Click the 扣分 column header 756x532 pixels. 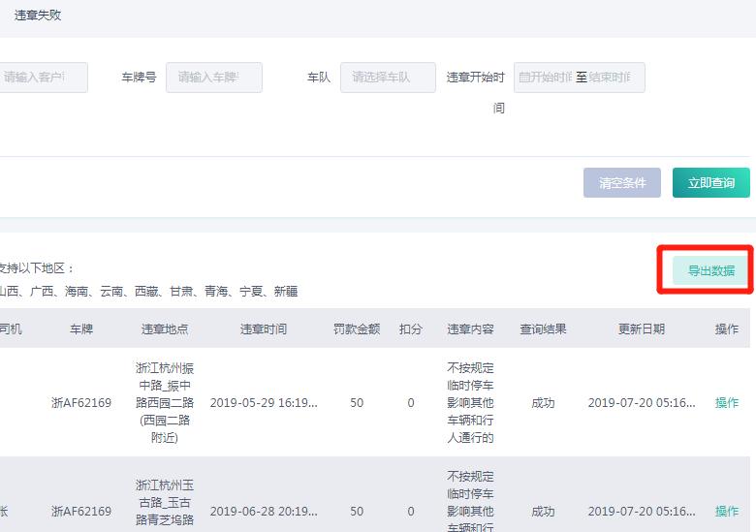click(411, 329)
